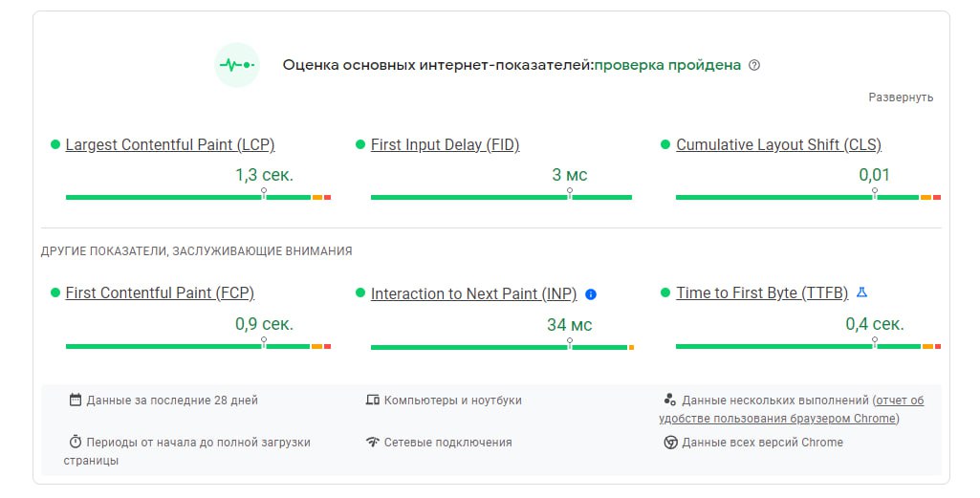Open First Contentful Paint (FCP) link
The height and width of the screenshot is (498, 980).
pyautogui.click(x=160, y=293)
